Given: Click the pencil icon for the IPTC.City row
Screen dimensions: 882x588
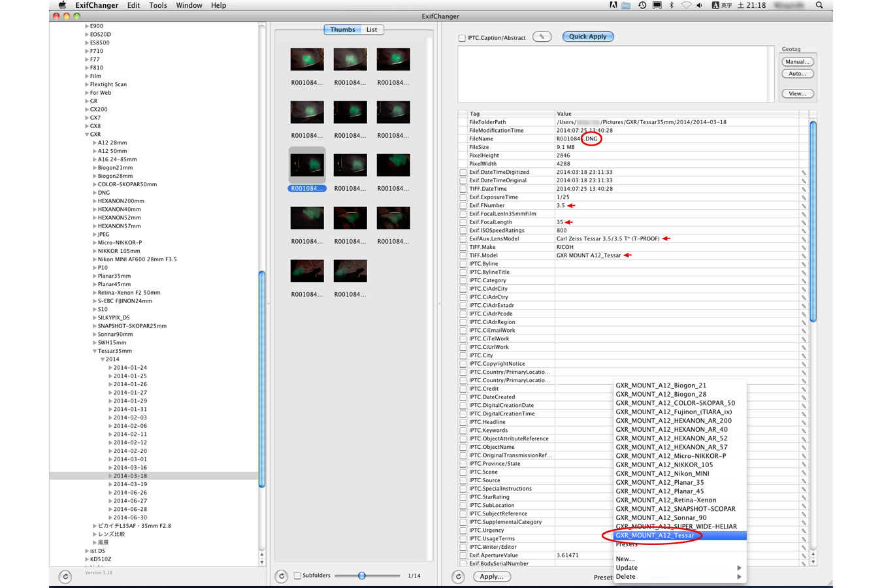Looking at the screenshot, I should click(804, 356).
